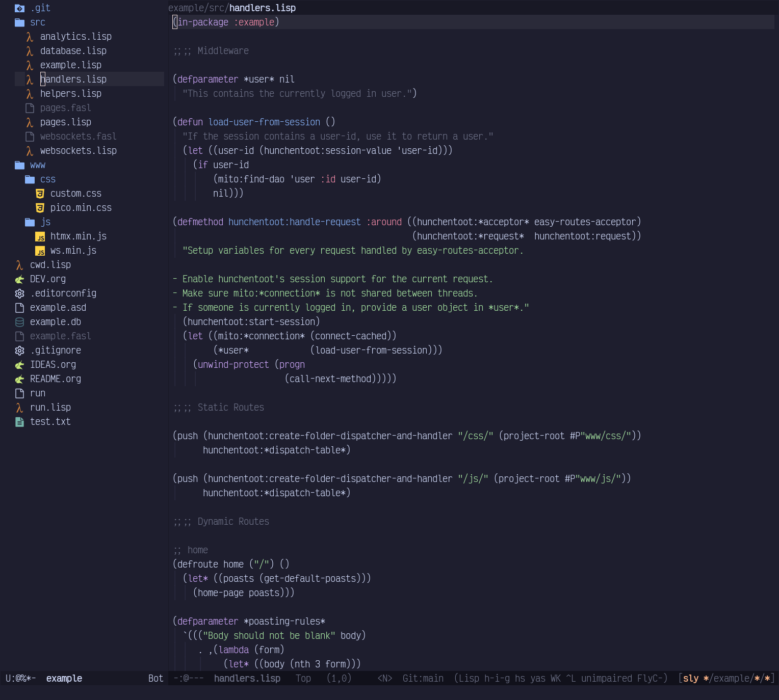The image size is (779, 700).
Task: Click the .git folder icon
Action: (20, 8)
